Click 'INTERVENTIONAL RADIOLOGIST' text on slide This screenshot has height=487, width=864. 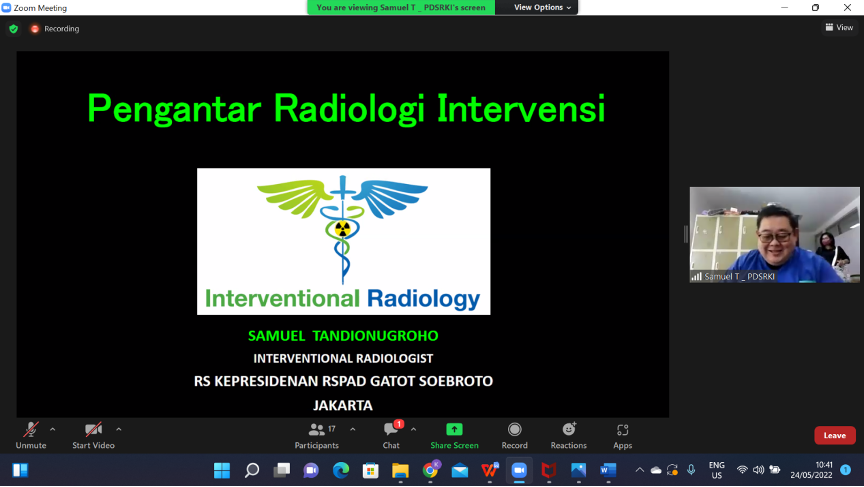click(x=343, y=359)
